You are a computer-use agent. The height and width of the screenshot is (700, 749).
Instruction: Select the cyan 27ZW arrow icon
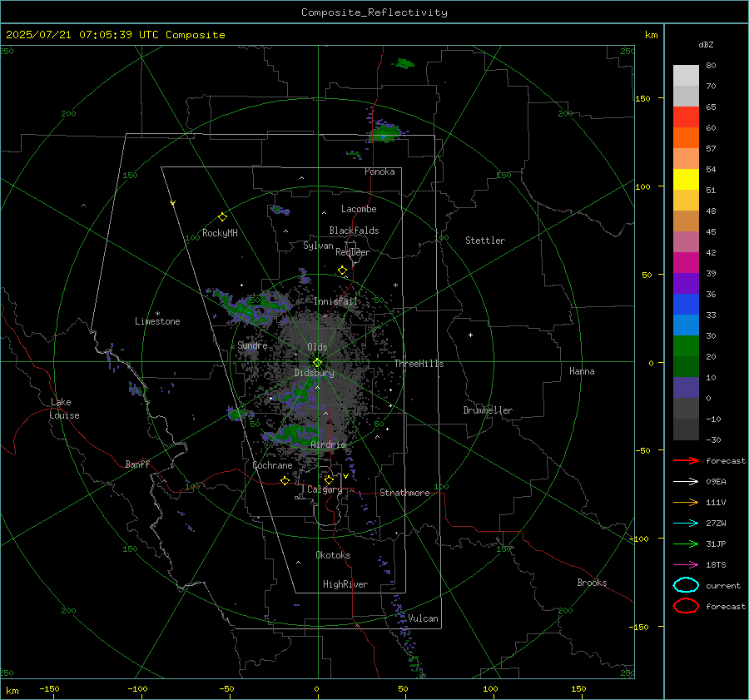tap(686, 524)
